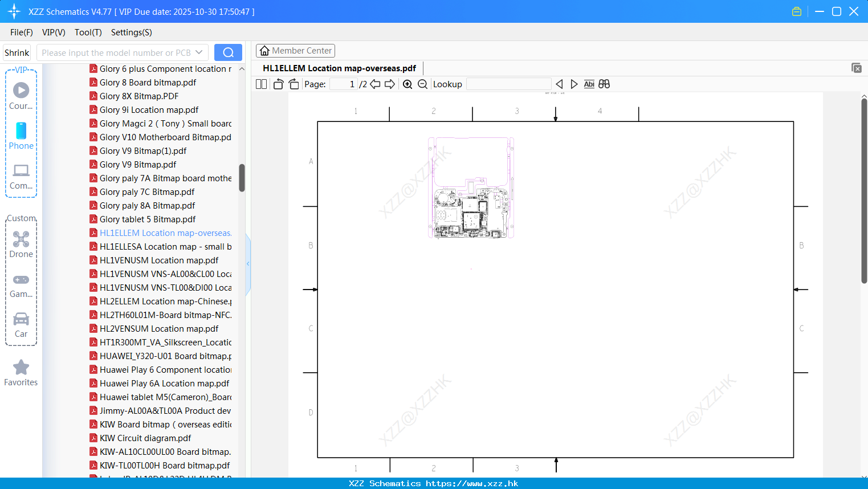Click the briefcase icon in the title bar
Viewport: 868px width, 489px height.
[x=797, y=11]
